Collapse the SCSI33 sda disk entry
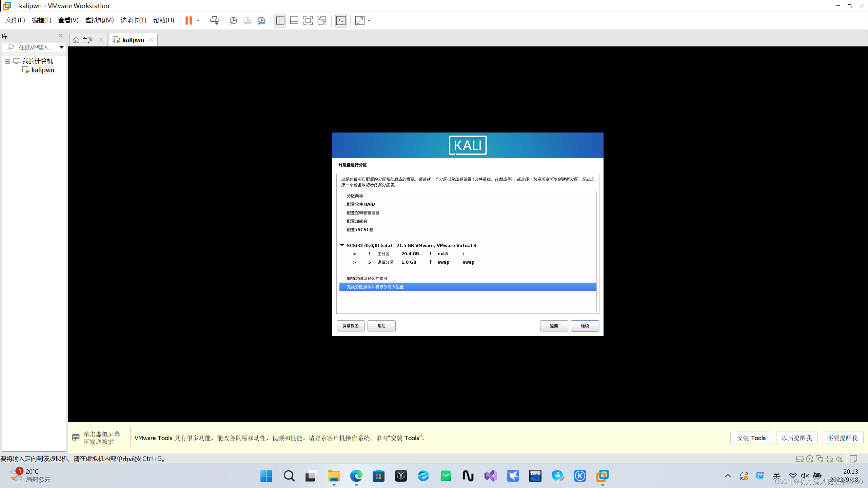868x488 pixels. point(342,245)
